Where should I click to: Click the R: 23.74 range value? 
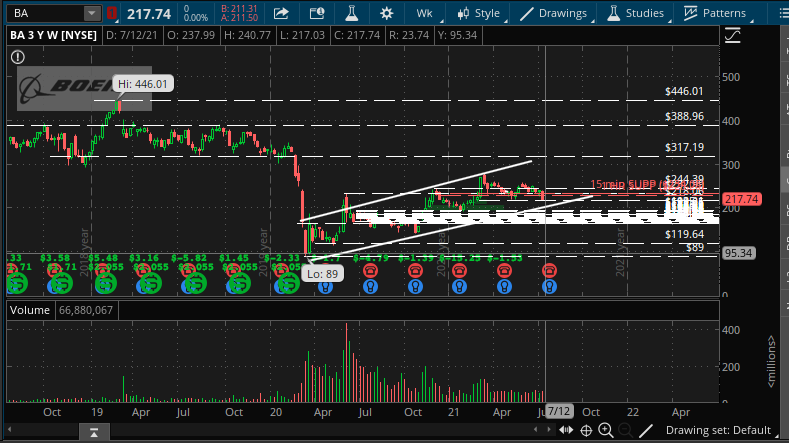(x=409, y=35)
